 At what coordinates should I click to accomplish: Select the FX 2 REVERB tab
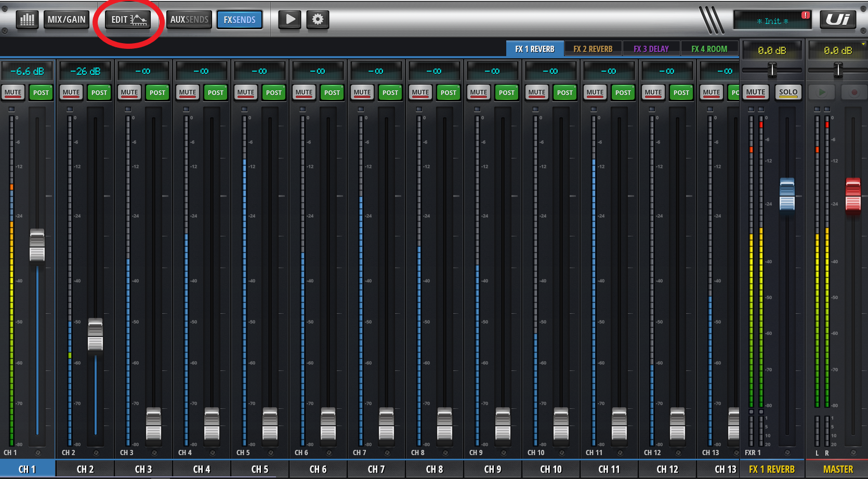coord(593,49)
